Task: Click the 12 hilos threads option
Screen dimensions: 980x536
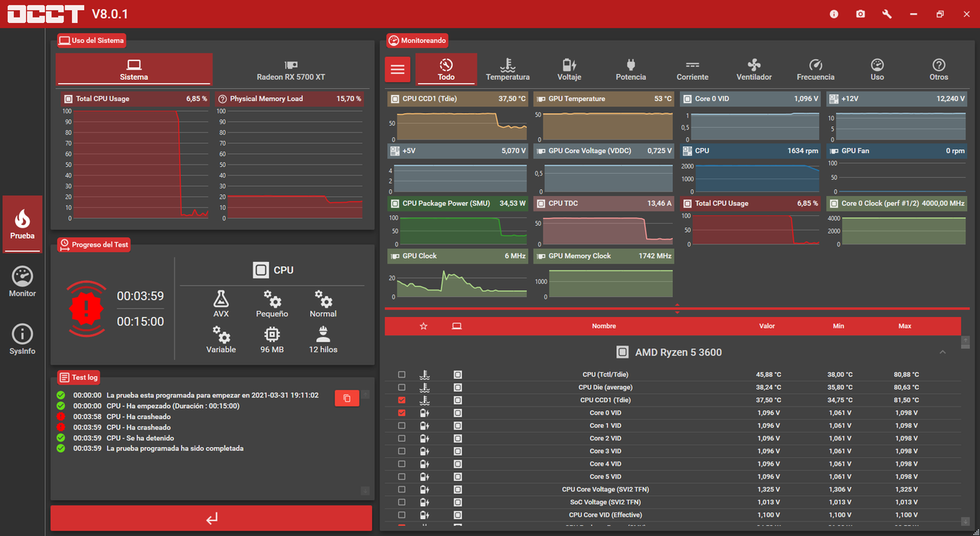Action: tap(323, 340)
